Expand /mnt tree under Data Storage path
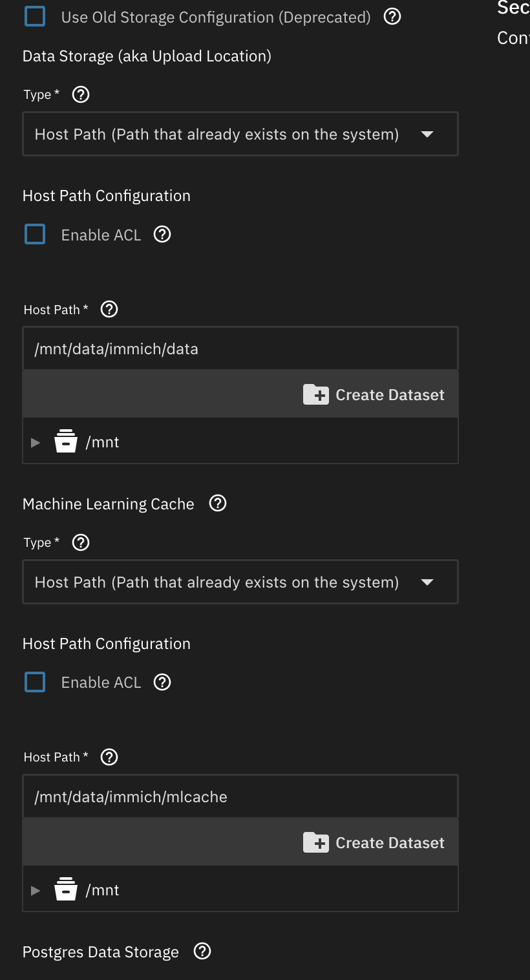Viewport: 530px width, 980px height. tap(36, 443)
